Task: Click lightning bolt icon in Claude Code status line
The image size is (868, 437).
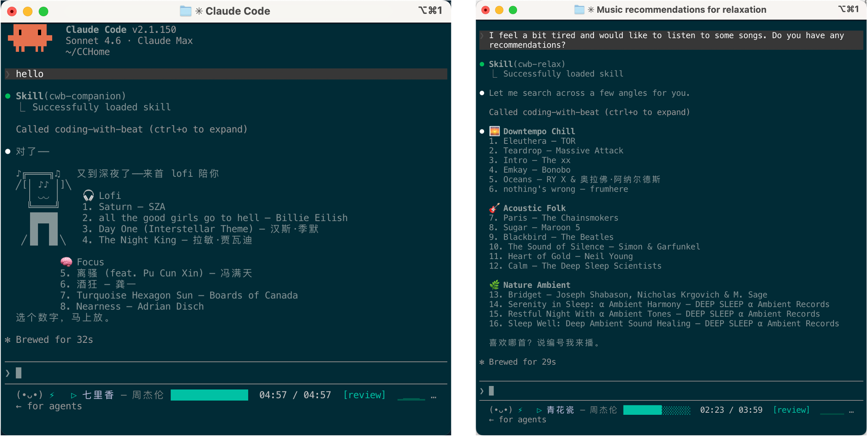Action: (x=52, y=395)
